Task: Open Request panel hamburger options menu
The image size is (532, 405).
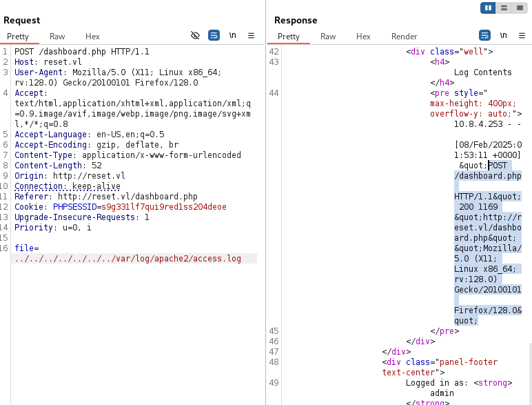Action: pyautogui.click(x=251, y=35)
